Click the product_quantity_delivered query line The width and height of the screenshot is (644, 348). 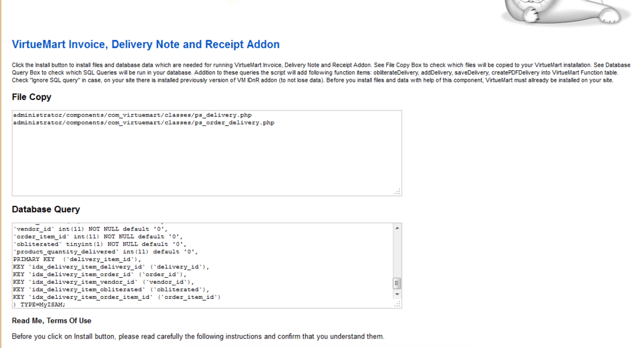(x=105, y=251)
